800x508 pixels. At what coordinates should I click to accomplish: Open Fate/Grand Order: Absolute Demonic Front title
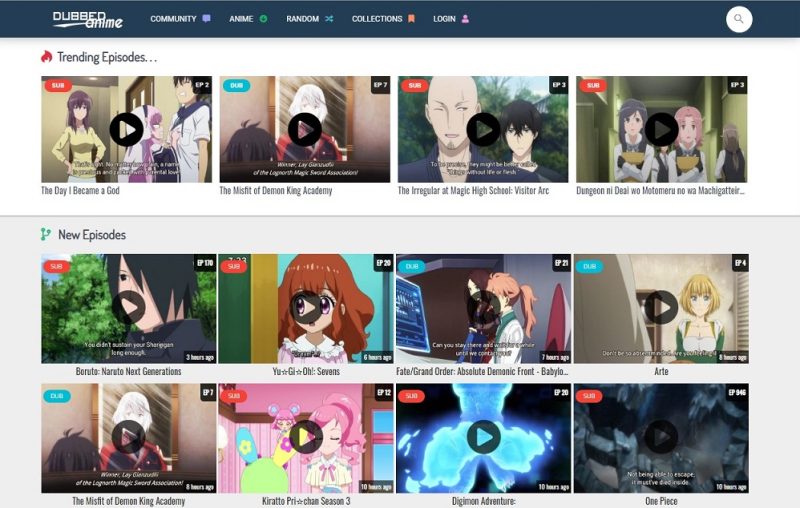coord(482,371)
